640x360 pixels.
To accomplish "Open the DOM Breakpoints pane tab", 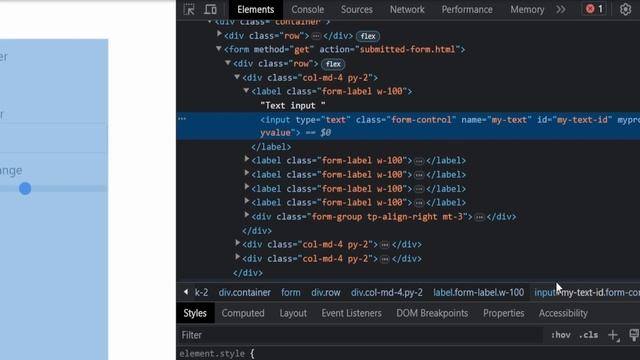I will 432,313.
